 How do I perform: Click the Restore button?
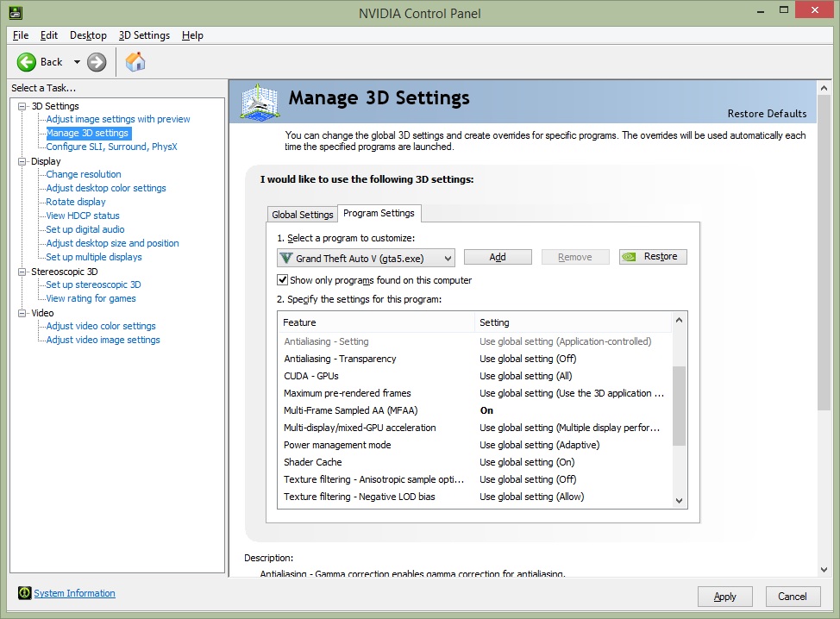[653, 257]
